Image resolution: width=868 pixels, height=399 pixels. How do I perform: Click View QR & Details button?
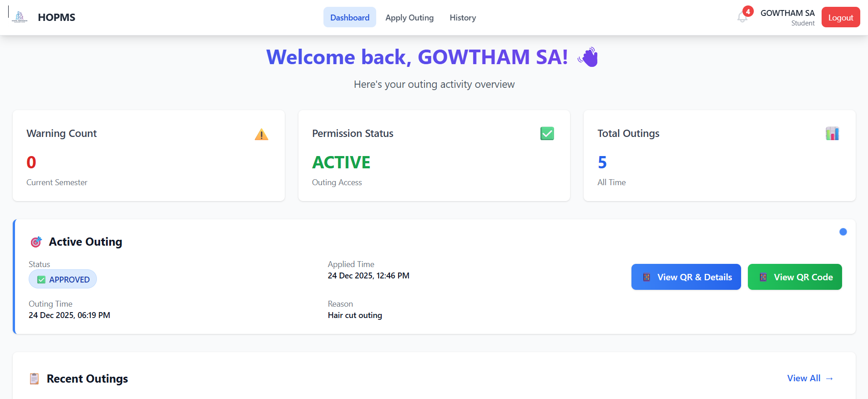[x=686, y=277]
